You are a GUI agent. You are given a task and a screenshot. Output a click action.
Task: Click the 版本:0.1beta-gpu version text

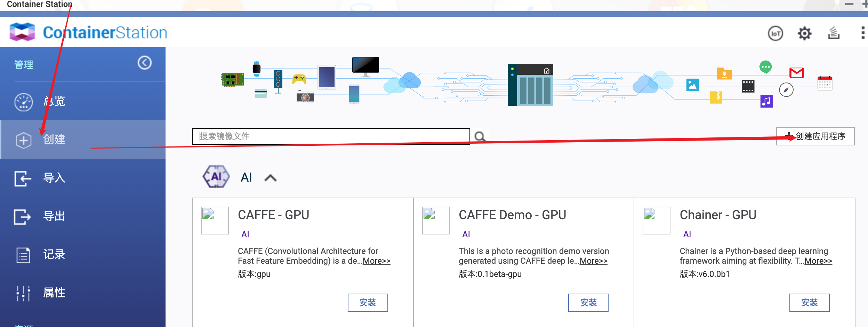click(490, 274)
